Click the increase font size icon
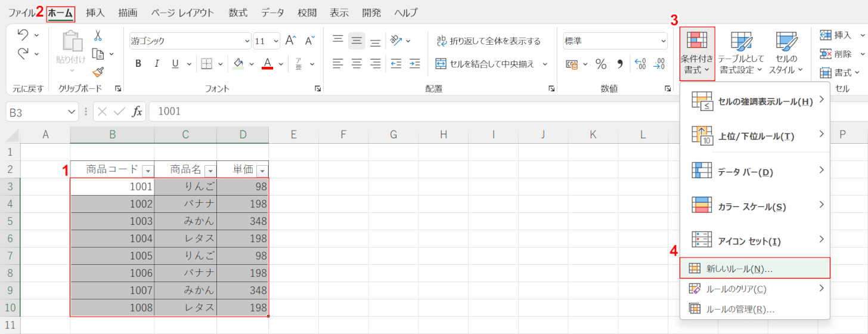The width and height of the screenshot is (868, 334). [x=291, y=41]
